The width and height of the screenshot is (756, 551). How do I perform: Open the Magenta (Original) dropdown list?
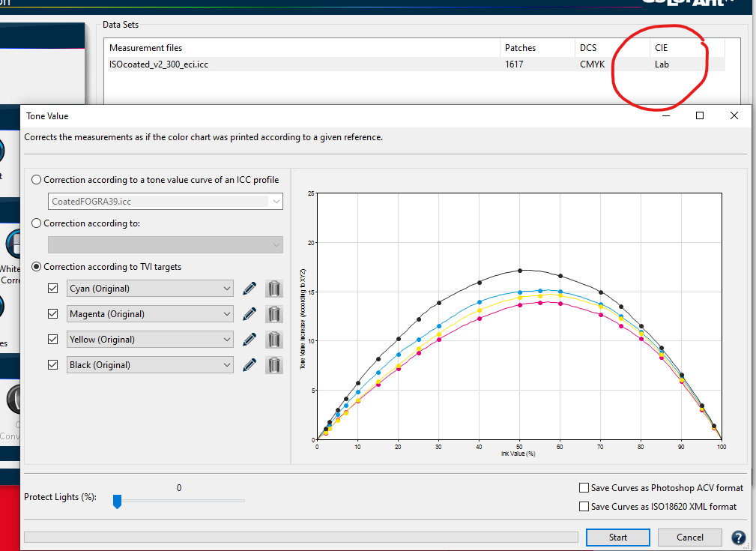tap(151, 314)
